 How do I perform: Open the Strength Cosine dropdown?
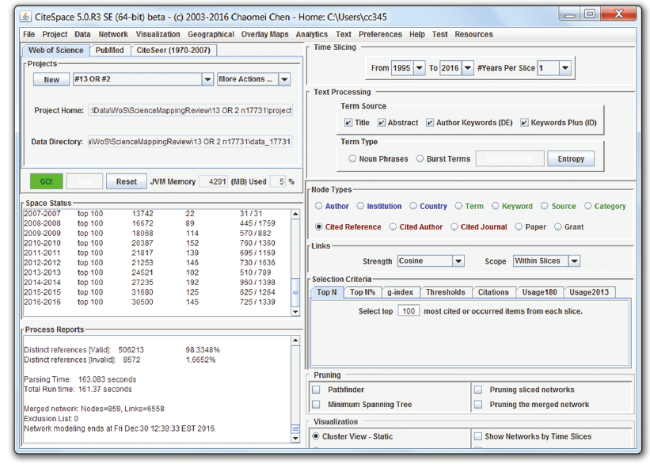[458, 261]
